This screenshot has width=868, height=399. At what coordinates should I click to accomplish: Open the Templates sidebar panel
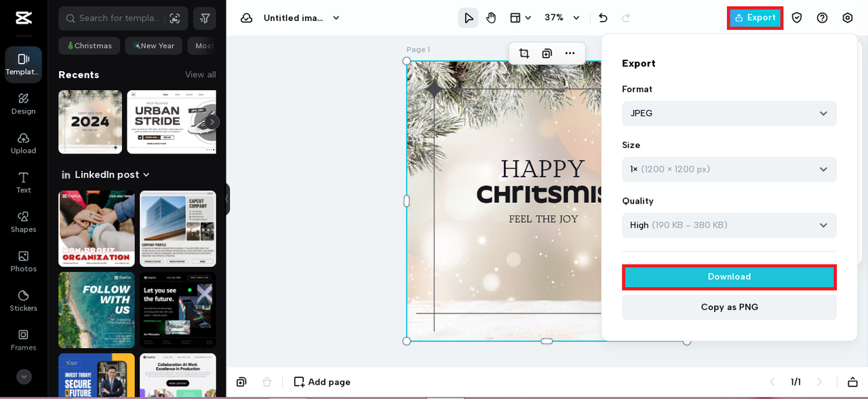(24, 64)
